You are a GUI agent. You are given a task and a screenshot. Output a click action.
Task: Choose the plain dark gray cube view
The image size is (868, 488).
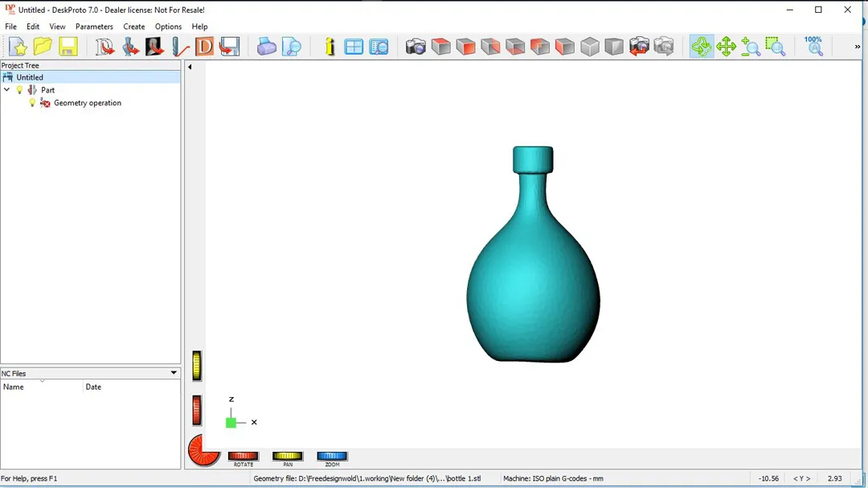pos(614,47)
